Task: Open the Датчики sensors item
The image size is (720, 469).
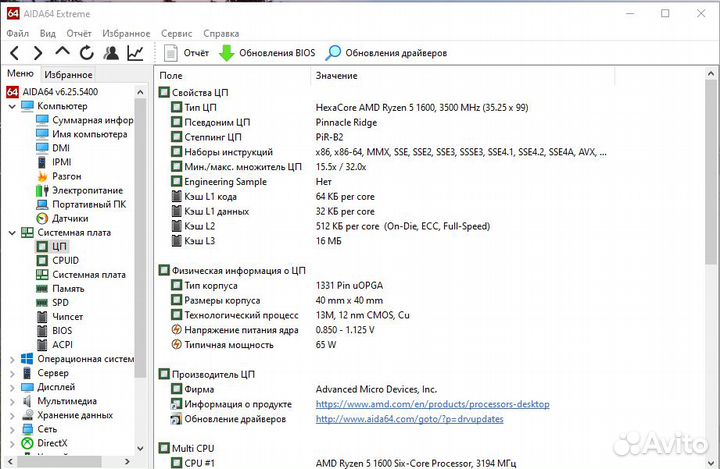Action: coord(62,219)
